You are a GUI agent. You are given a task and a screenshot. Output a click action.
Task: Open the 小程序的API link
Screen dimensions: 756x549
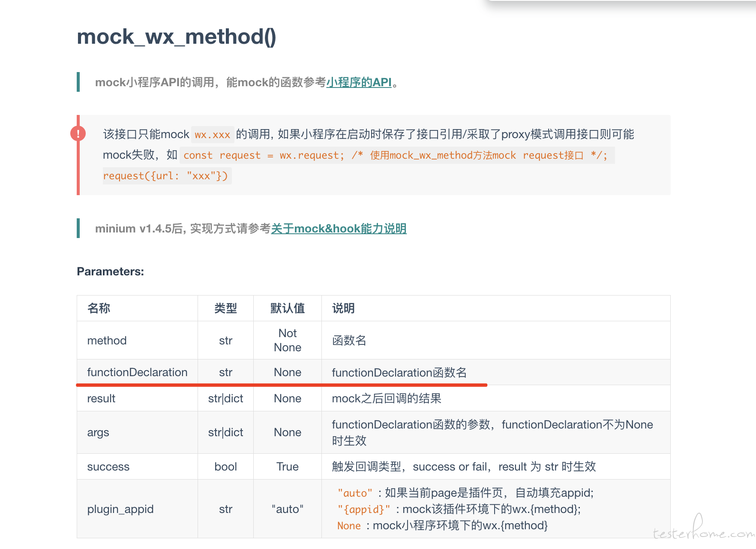(x=359, y=82)
